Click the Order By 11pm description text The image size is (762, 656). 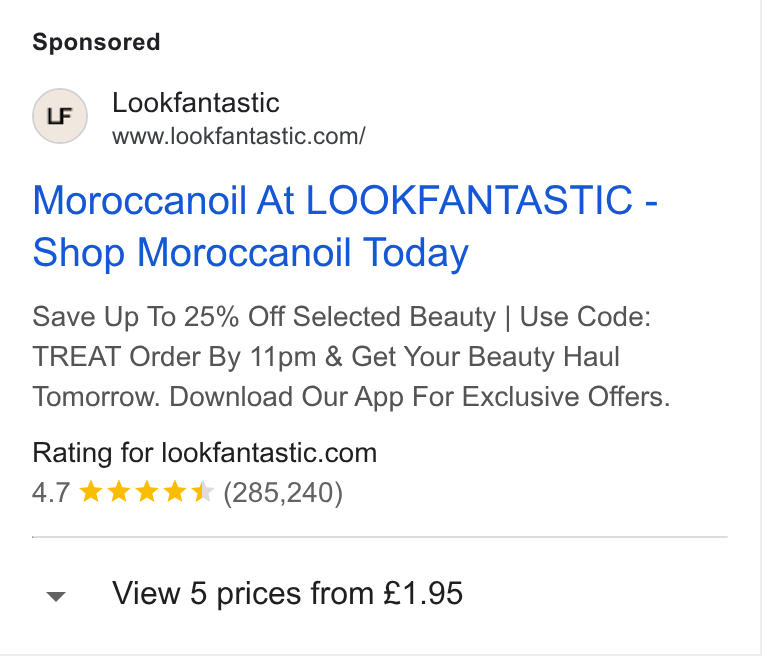(223, 357)
